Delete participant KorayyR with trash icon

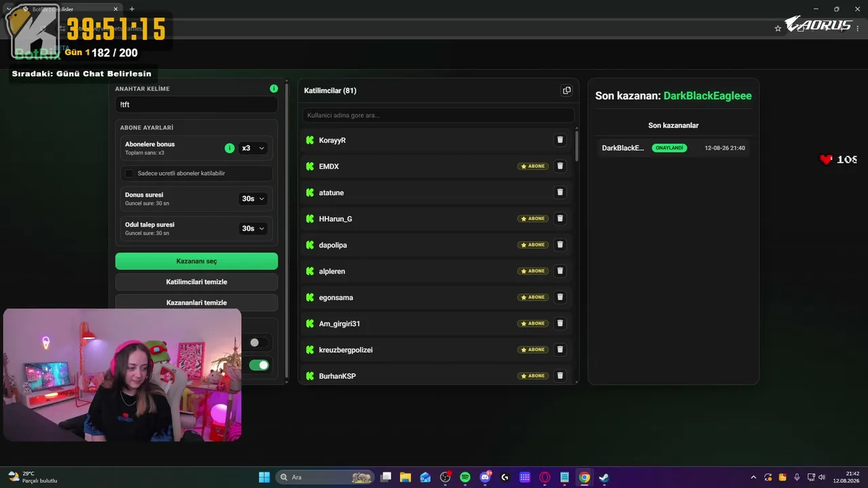point(560,140)
